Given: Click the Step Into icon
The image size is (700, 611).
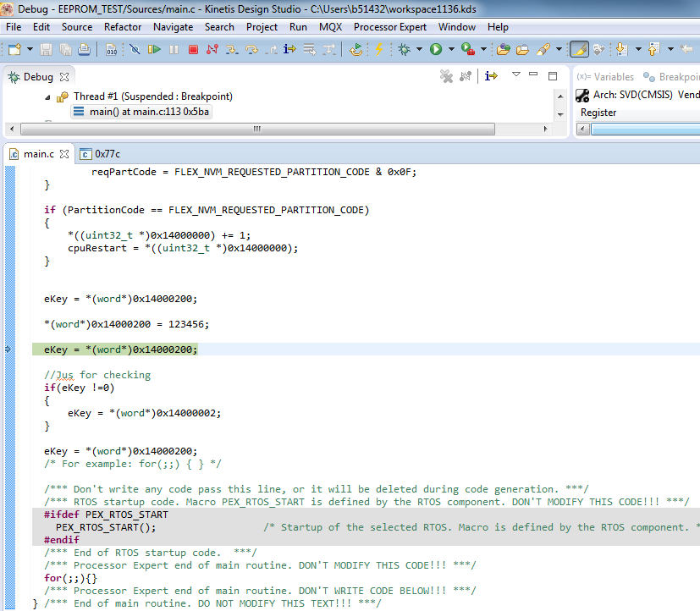Looking at the screenshot, I should tap(232, 49).
